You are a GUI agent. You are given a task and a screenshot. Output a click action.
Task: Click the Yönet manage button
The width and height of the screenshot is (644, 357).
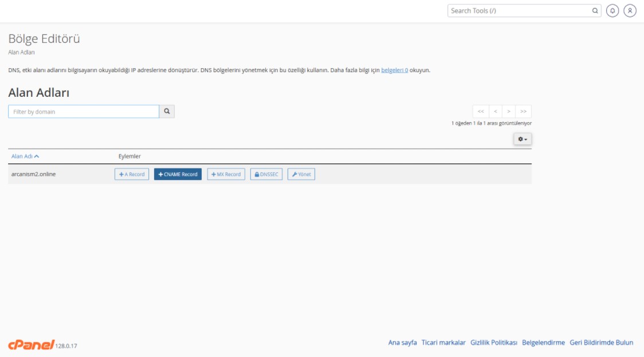tap(301, 174)
